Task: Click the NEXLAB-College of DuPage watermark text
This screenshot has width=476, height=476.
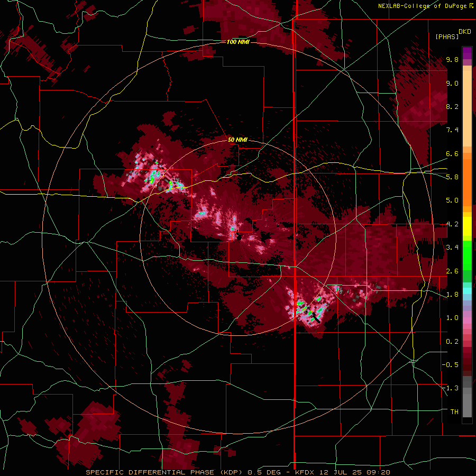Action: click(x=425, y=6)
